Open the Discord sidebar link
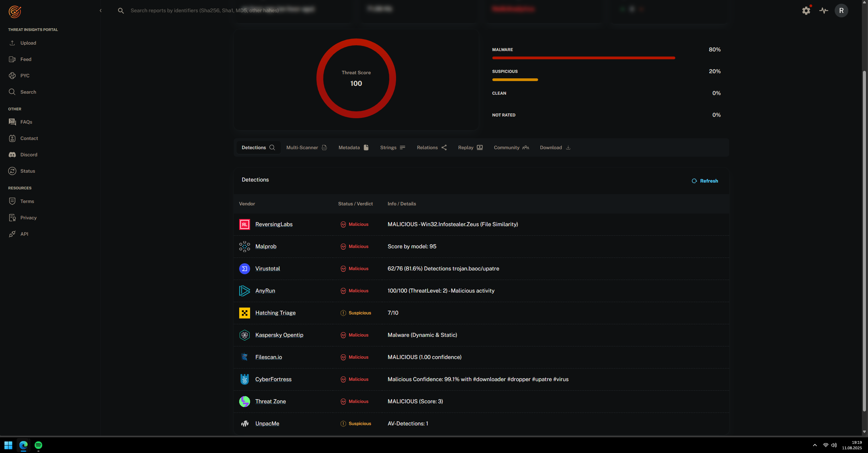Viewport: 868px width, 453px height. coord(29,155)
